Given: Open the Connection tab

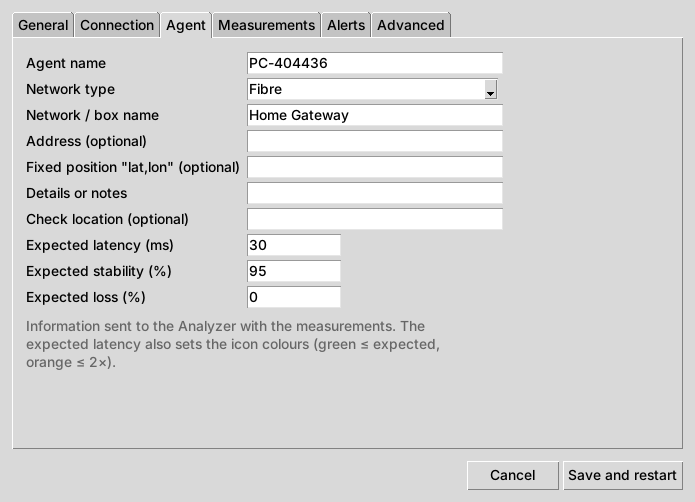Looking at the screenshot, I should (x=117, y=25).
